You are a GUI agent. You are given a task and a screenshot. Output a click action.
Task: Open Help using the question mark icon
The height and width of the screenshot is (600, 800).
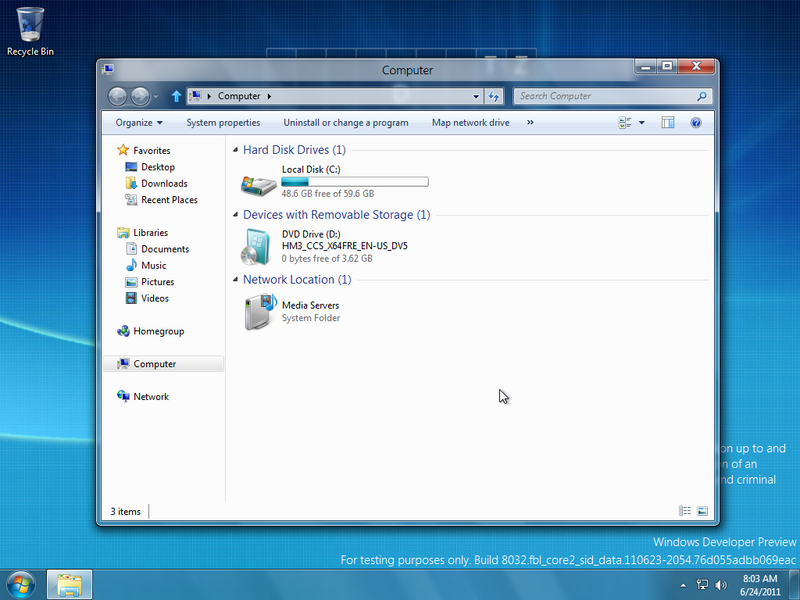(x=696, y=123)
